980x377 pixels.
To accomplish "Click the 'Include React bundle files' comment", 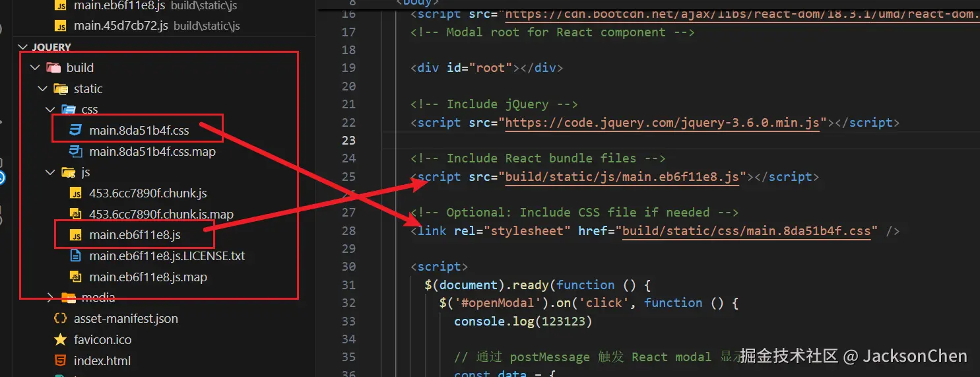I will tap(538, 158).
